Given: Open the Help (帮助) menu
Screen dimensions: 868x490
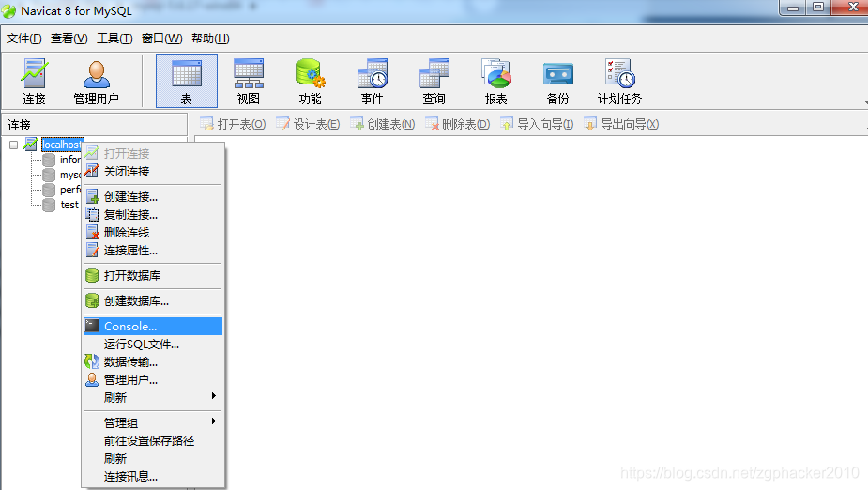Looking at the screenshot, I should 210,38.
